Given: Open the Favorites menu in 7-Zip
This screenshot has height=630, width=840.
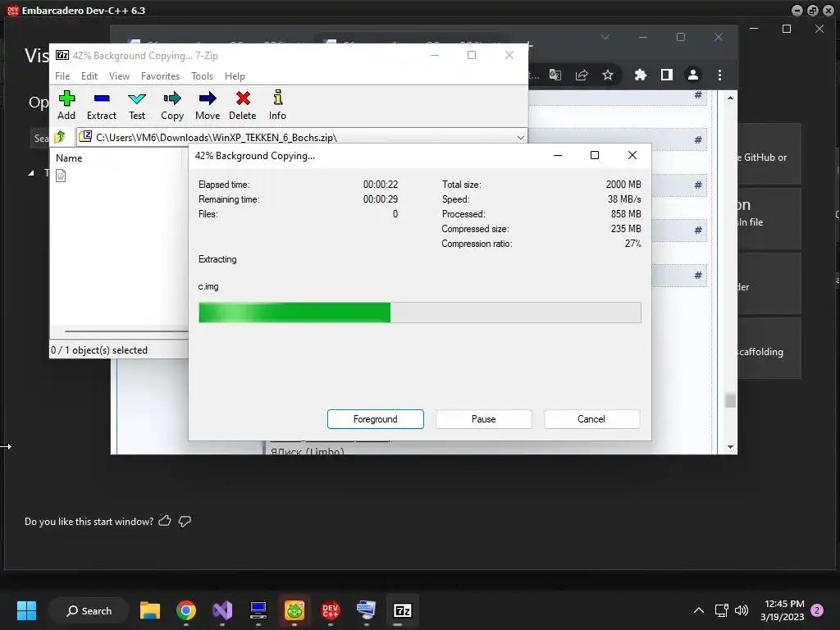Looking at the screenshot, I should tap(160, 76).
